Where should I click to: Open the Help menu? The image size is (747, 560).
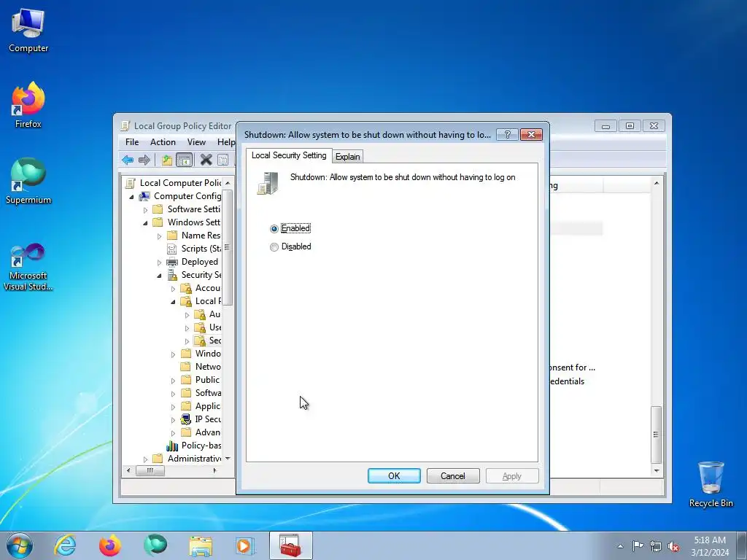(x=226, y=142)
